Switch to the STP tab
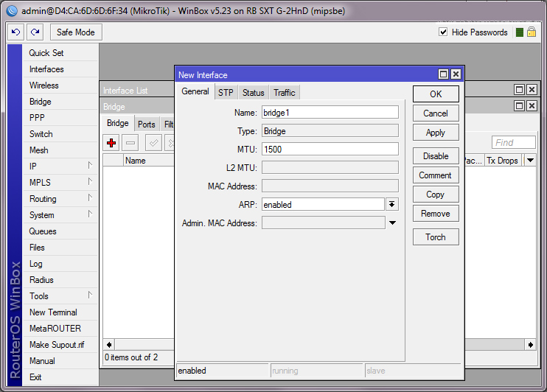The width and height of the screenshot is (547, 392). tap(226, 93)
